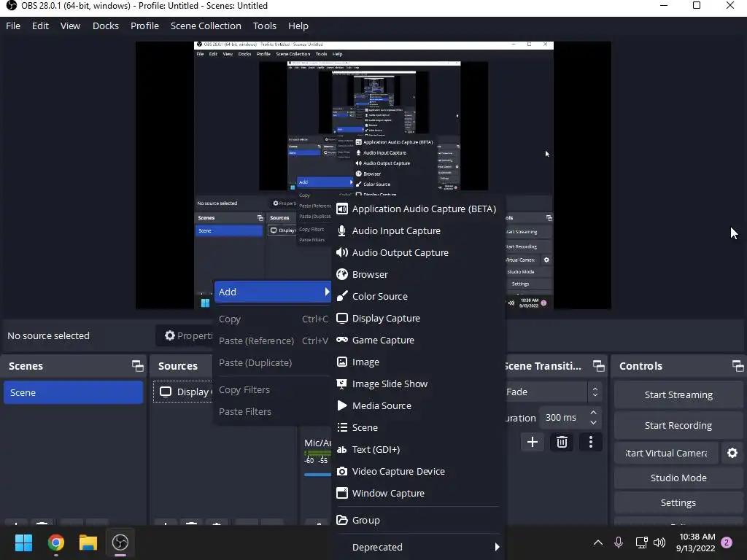Decrease the transition duration with down arrow

click(593, 422)
